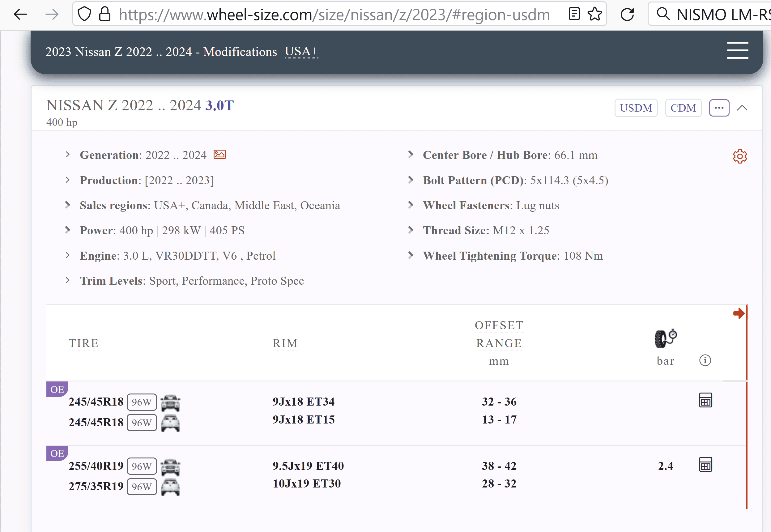Click the RIM column header
771x532 pixels.
pos(285,343)
